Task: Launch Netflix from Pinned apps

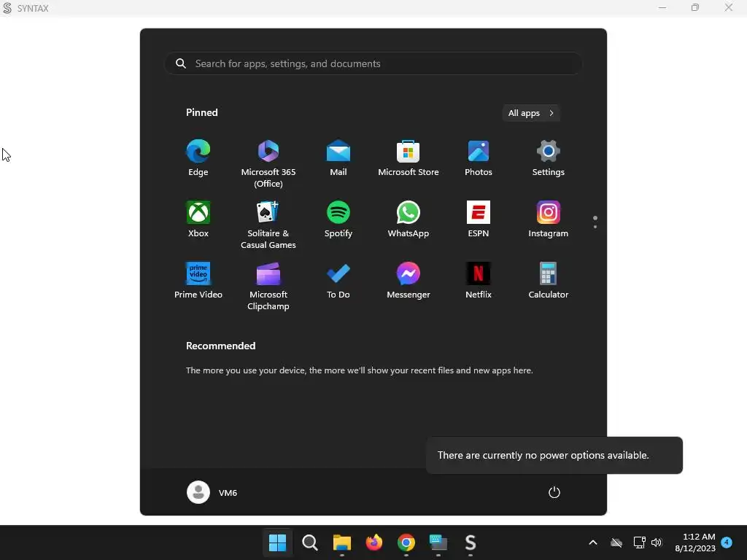Action: 479,281
